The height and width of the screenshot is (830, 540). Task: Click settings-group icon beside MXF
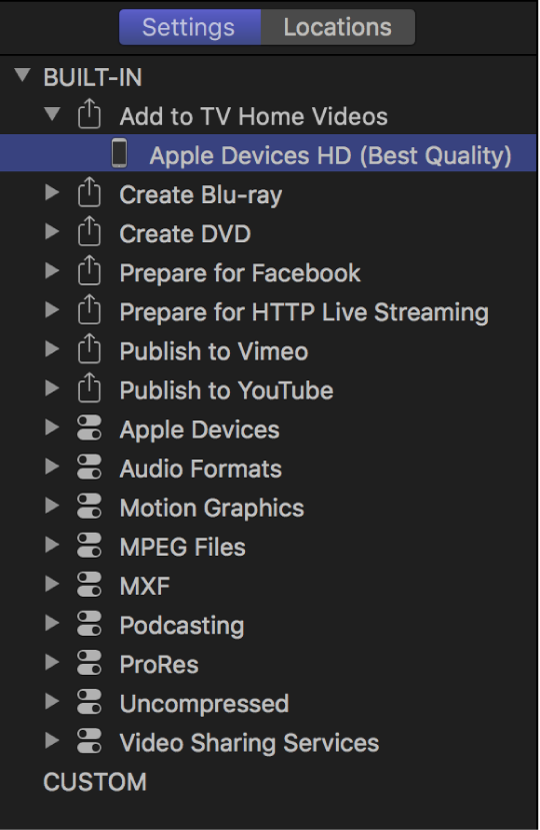click(89, 584)
